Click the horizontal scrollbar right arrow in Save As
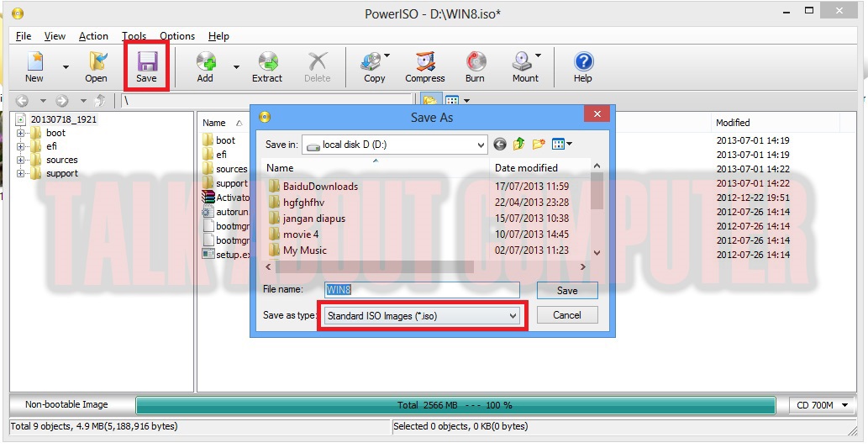The image size is (868, 448). [x=583, y=267]
